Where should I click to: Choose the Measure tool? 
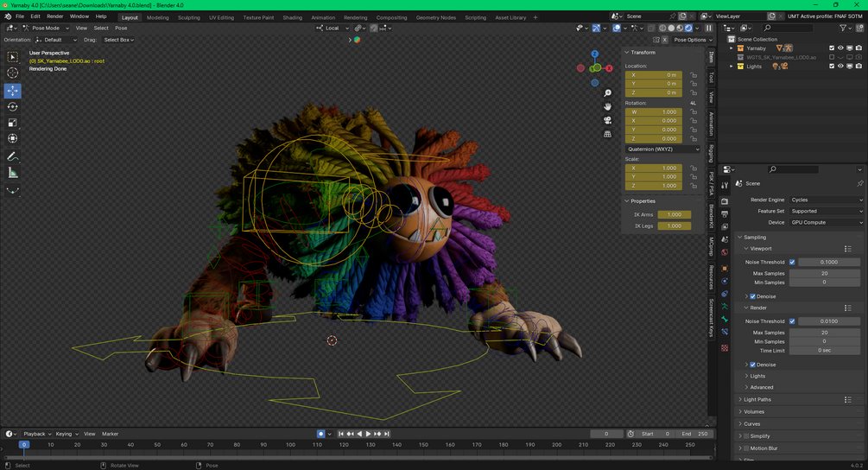[13, 173]
